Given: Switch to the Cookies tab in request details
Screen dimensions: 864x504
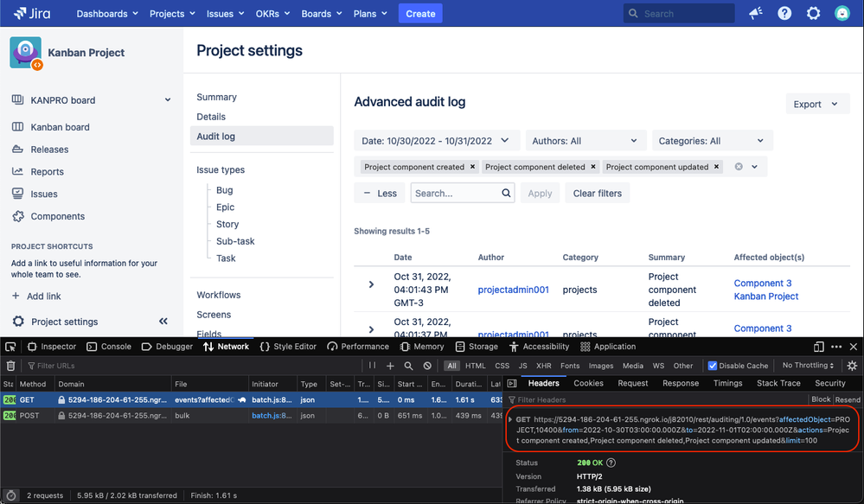Looking at the screenshot, I should click(588, 382).
